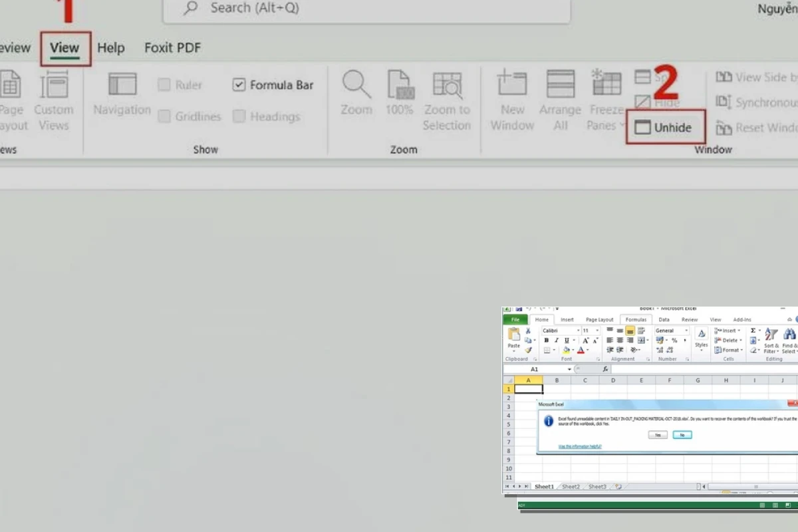798x532 pixels.
Task: Open the Add-Ins tab
Action: point(742,320)
